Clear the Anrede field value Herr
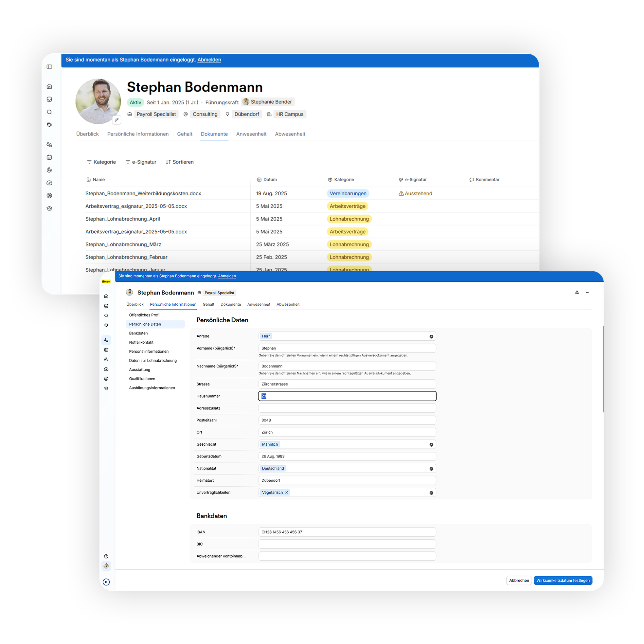This screenshot has height=644, width=644. [x=431, y=337]
